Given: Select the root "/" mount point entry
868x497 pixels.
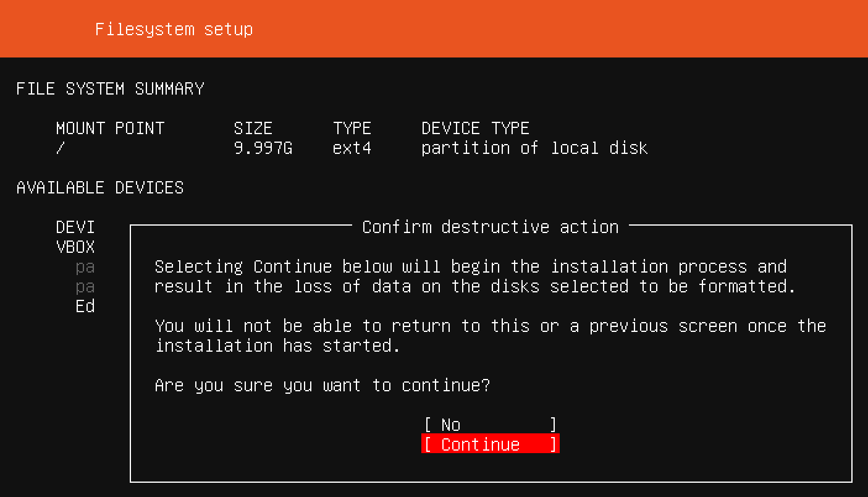Looking at the screenshot, I should coord(60,148).
